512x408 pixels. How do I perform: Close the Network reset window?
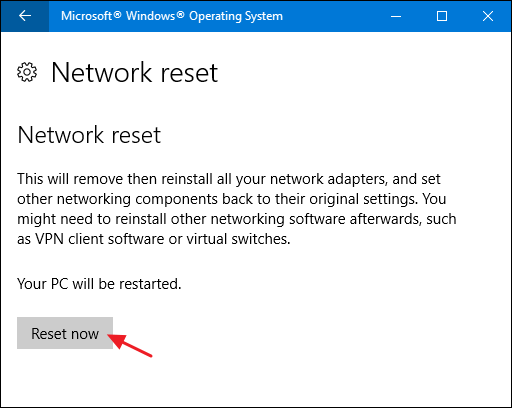coord(488,16)
